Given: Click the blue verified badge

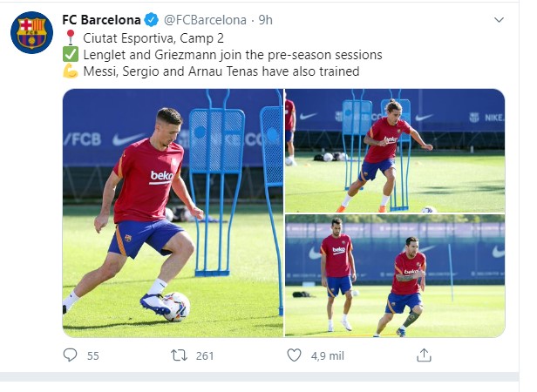Looking at the screenshot, I should [x=151, y=19].
